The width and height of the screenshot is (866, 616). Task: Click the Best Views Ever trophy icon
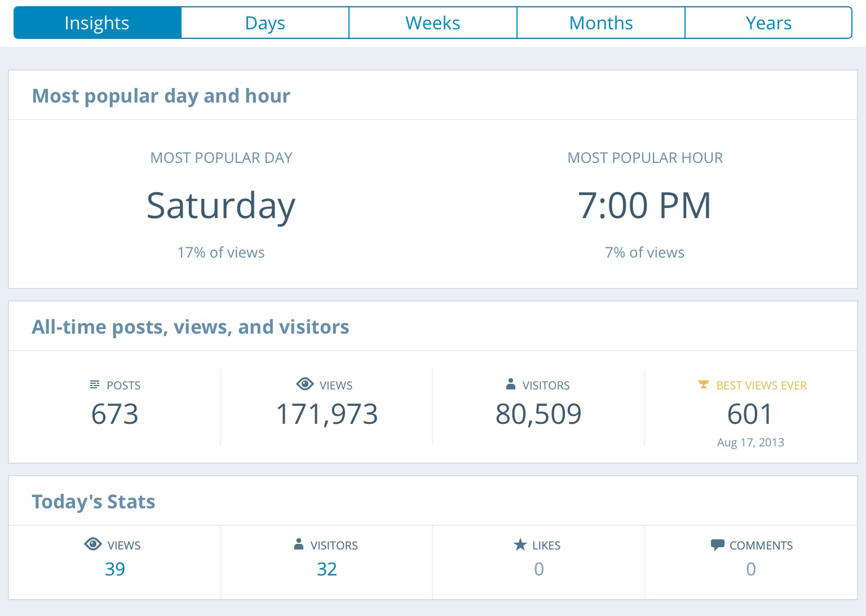pyautogui.click(x=703, y=384)
